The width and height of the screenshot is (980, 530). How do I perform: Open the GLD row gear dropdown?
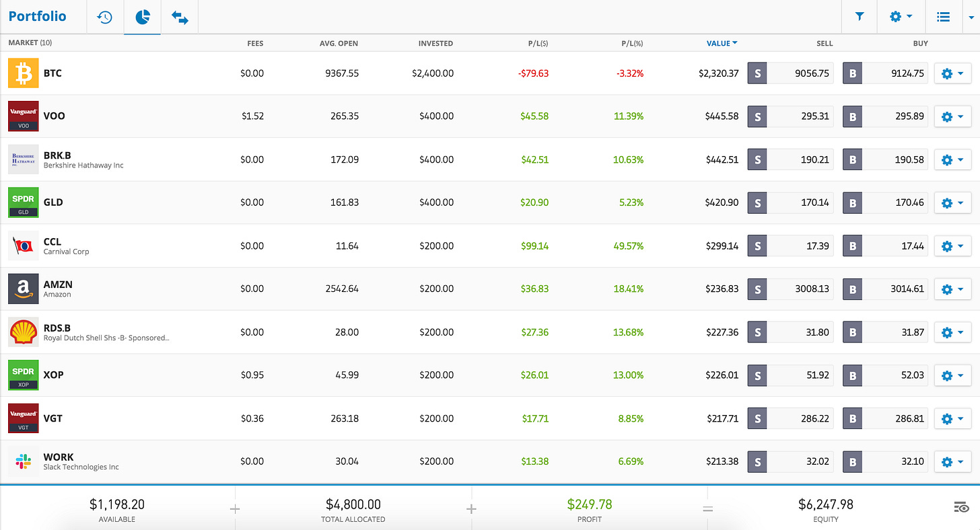tap(952, 202)
